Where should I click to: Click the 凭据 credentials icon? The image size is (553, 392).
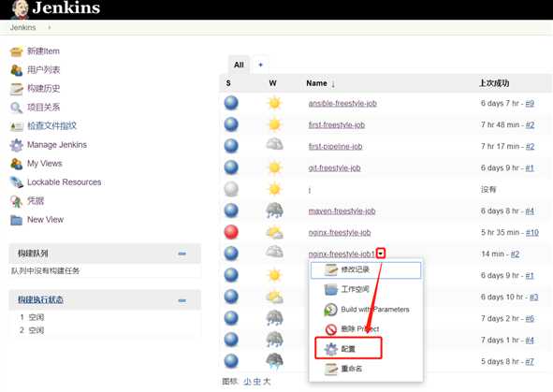tap(16, 201)
